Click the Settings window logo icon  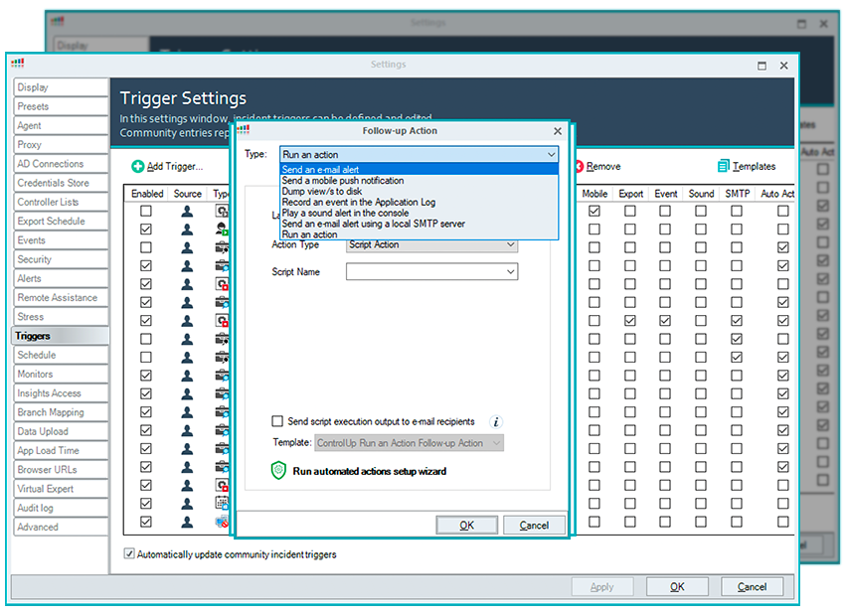(17, 63)
